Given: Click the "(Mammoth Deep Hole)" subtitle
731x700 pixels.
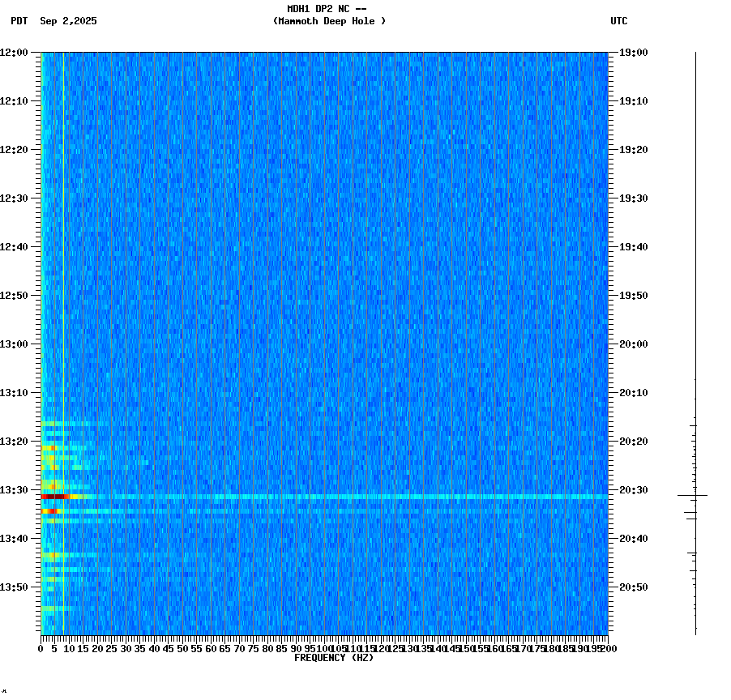Looking at the screenshot, I should [x=329, y=22].
